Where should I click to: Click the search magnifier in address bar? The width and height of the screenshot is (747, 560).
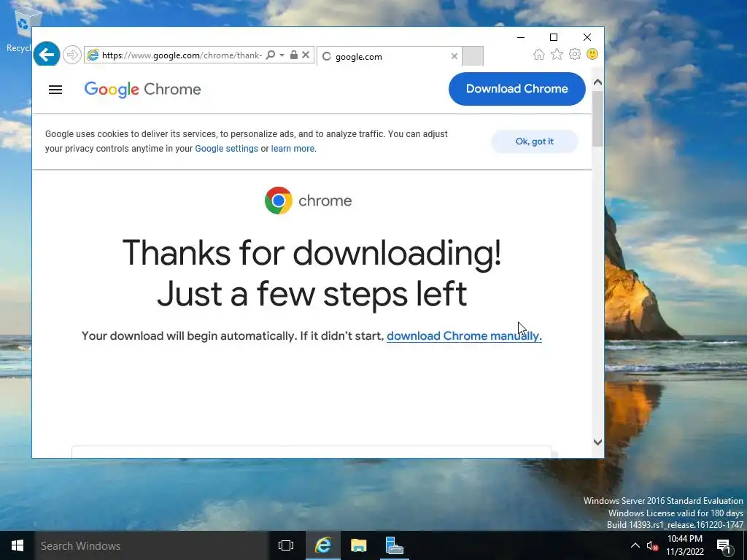coord(270,55)
